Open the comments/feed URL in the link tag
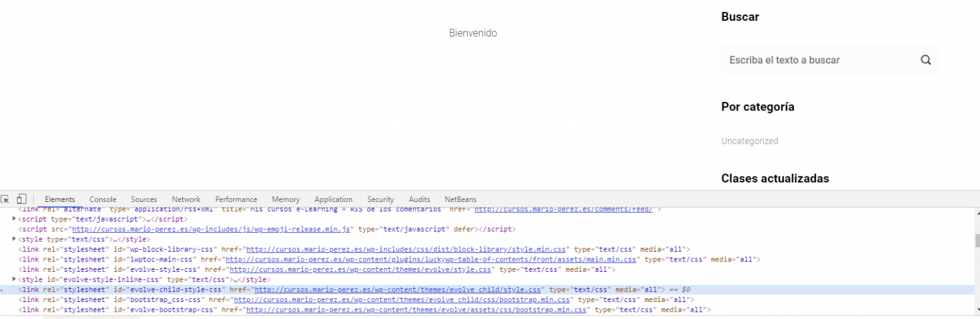Viewport: 980px width, 319px height. 563,210
